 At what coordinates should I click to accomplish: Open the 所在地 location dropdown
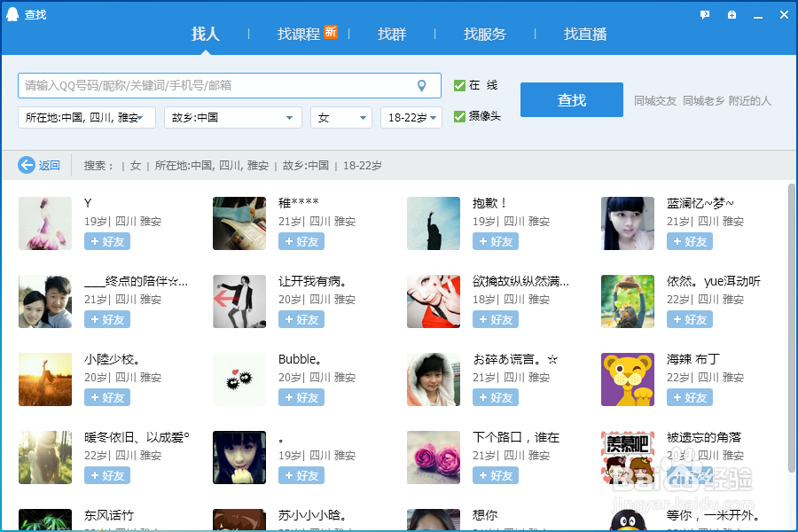(x=87, y=118)
